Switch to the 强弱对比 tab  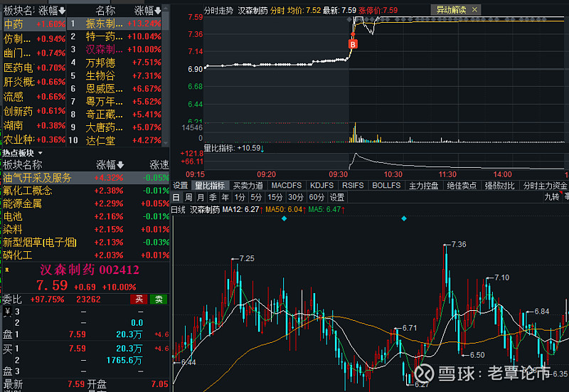[x=500, y=186]
